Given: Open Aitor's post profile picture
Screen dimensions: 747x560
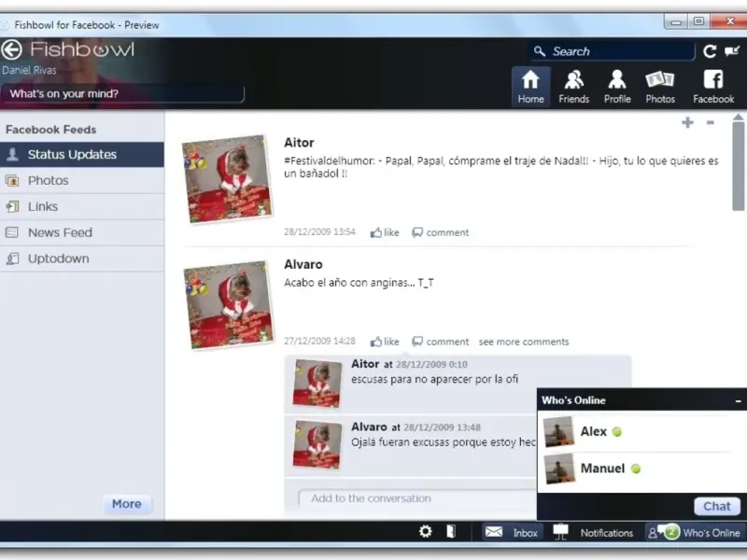Looking at the screenshot, I should pos(227,179).
